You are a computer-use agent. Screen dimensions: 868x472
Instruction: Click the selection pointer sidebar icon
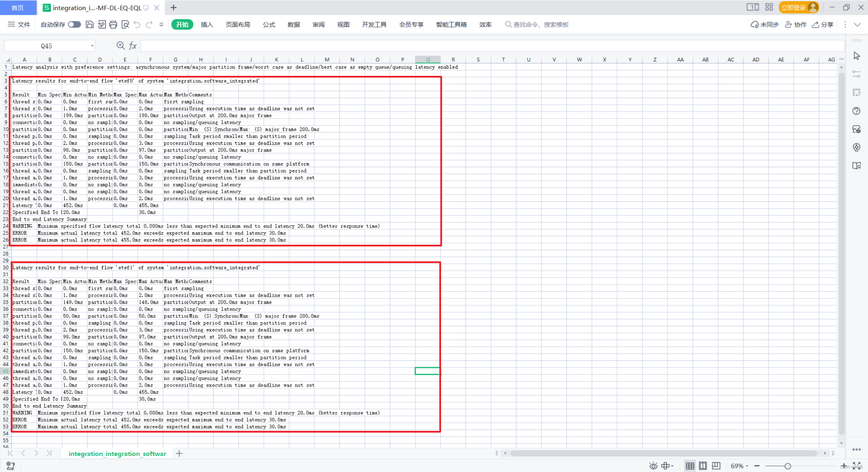click(856, 56)
